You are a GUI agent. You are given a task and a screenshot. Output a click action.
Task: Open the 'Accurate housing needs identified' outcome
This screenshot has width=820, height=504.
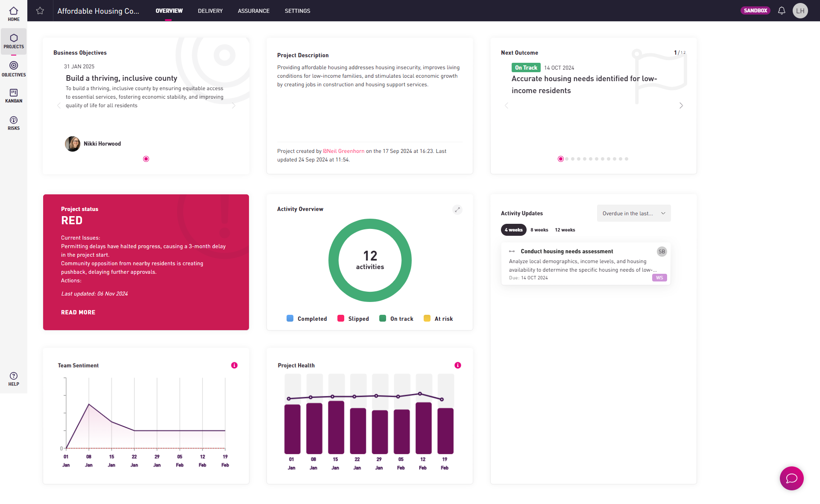point(584,85)
